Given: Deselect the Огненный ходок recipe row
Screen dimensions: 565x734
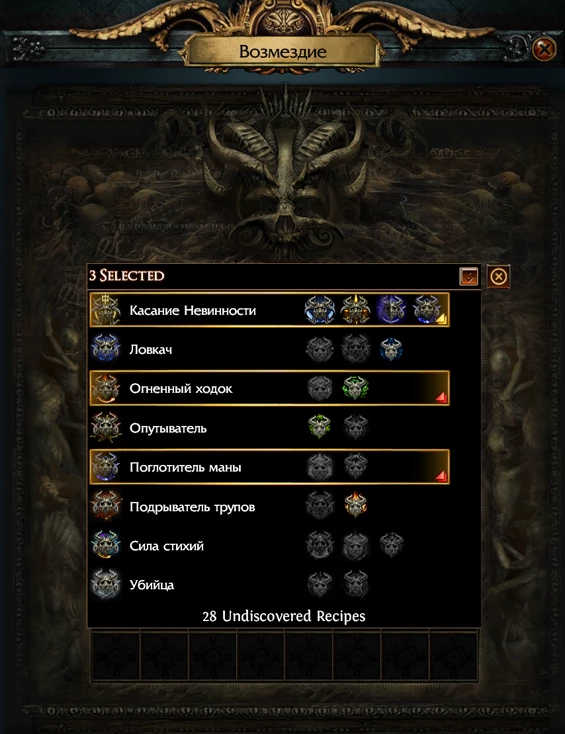Looking at the screenshot, I should (269, 389).
